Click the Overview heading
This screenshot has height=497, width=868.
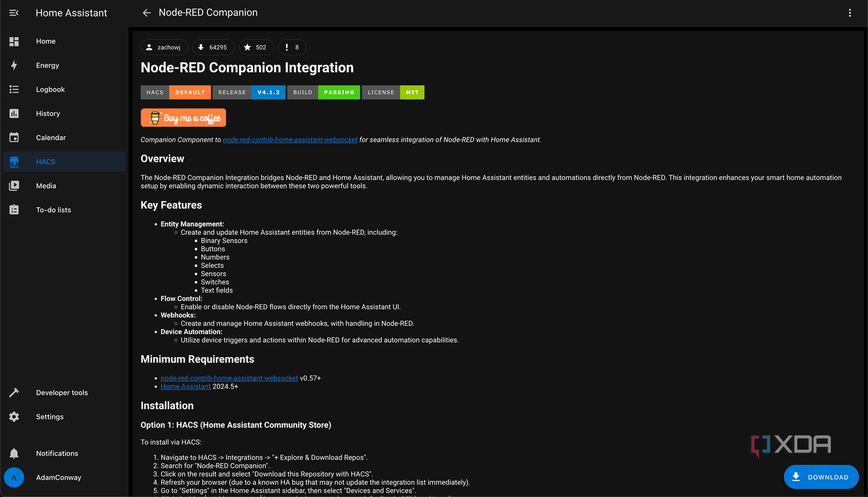coord(163,159)
